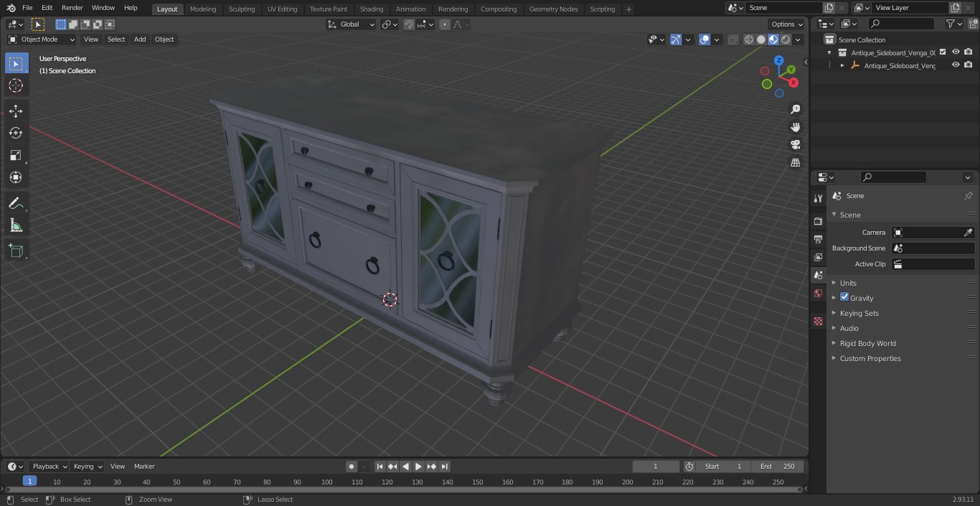Select solid viewport shading

[761, 39]
